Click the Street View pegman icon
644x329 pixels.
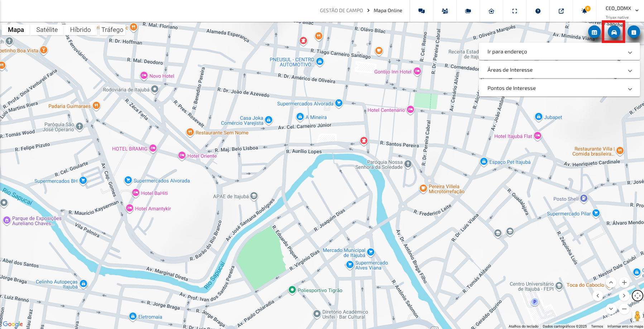click(638, 316)
